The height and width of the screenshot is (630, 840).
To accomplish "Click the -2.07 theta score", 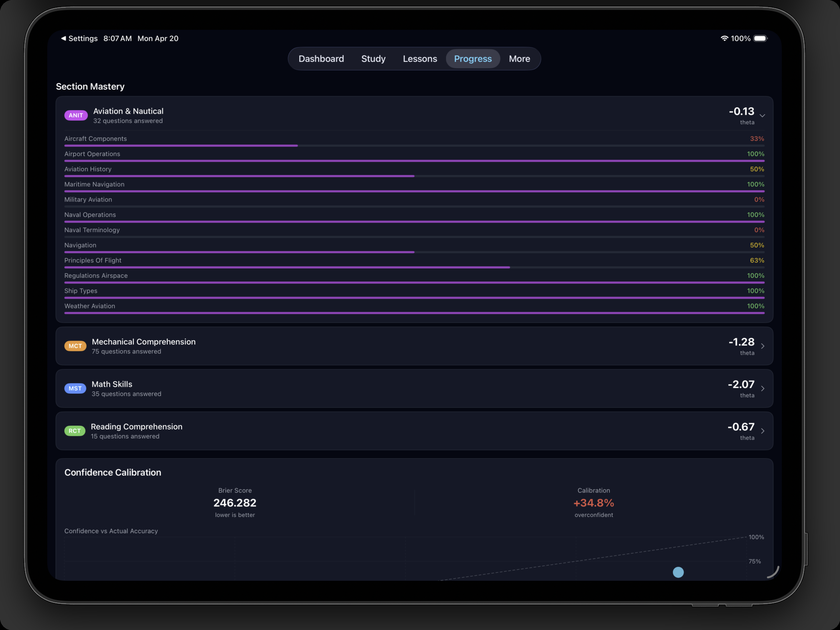I will 741,384.
